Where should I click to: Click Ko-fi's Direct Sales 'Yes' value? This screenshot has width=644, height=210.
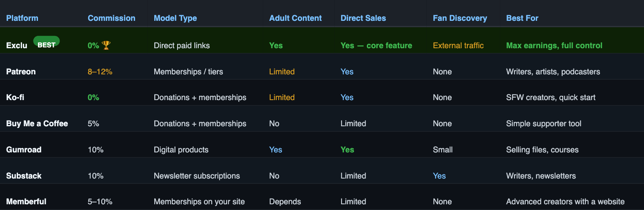pos(347,97)
